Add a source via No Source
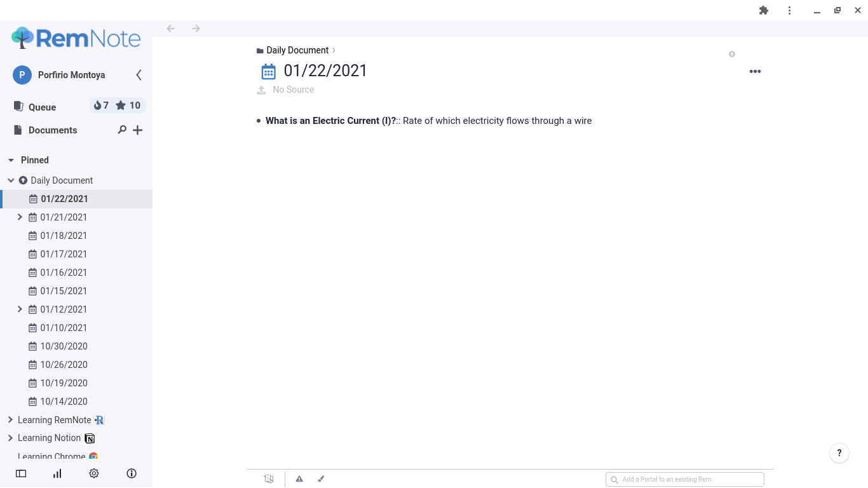This screenshot has width=868, height=488. tap(294, 90)
